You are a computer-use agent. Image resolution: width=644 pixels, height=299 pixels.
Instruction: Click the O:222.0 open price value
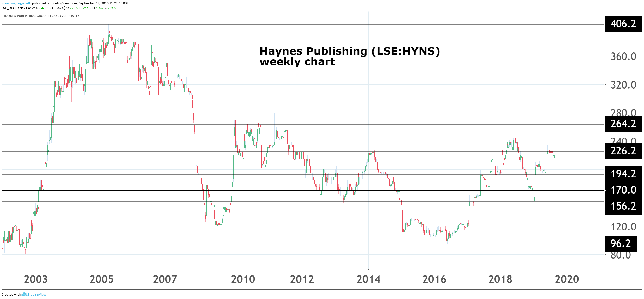[72, 8]
